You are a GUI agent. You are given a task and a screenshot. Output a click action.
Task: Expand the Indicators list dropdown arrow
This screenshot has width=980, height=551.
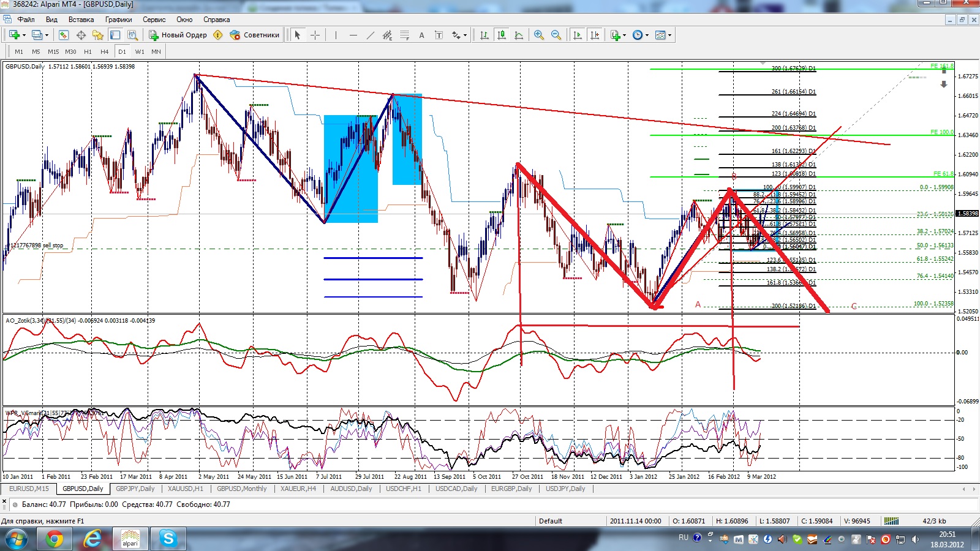pyautogui.click(x=624, y=36)
